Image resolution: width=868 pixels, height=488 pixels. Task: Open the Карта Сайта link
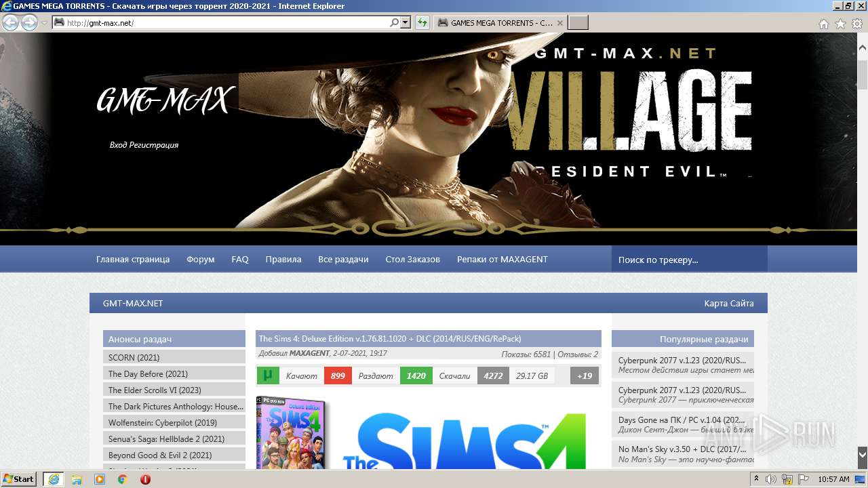729,303
